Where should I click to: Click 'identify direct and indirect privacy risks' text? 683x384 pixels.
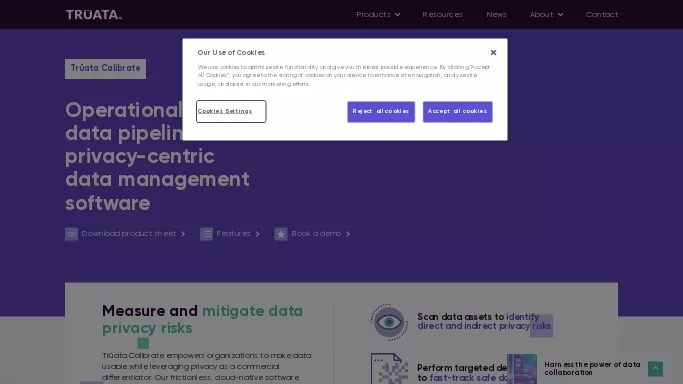[x=484, y=321]
